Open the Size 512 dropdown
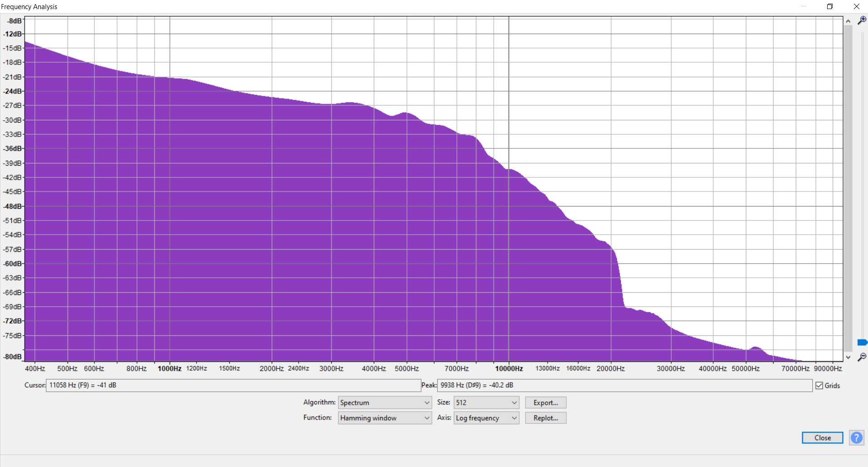Viewport: 868px width, 467px height. pos(486,403)
